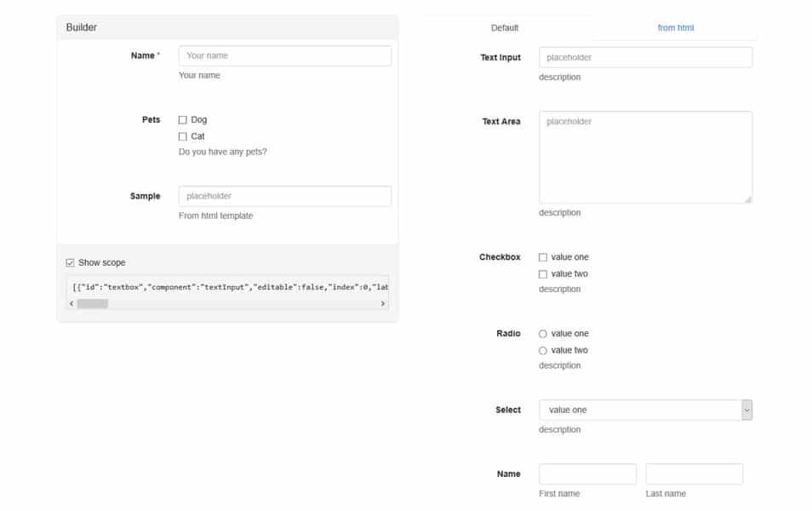Check the Cat checkbox under Pets
812x511 pixels.
pyautogui.click(x=182, y=136)
